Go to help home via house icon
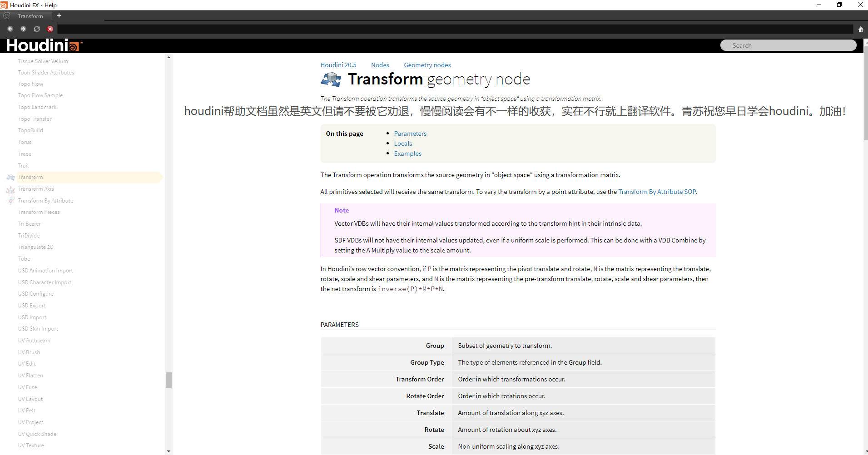868x455 pixels. (x=860, y=29)
